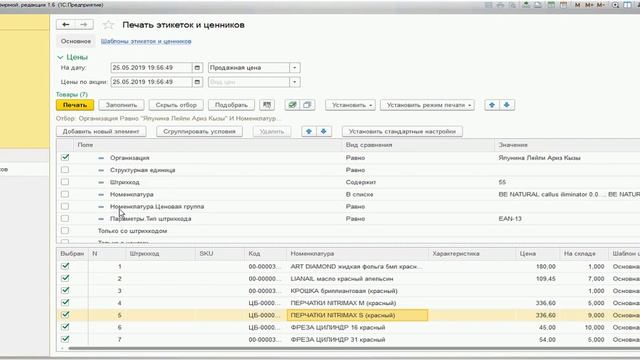
Task: Click Установить стандартные настройки button
Action: coord(402,131)
